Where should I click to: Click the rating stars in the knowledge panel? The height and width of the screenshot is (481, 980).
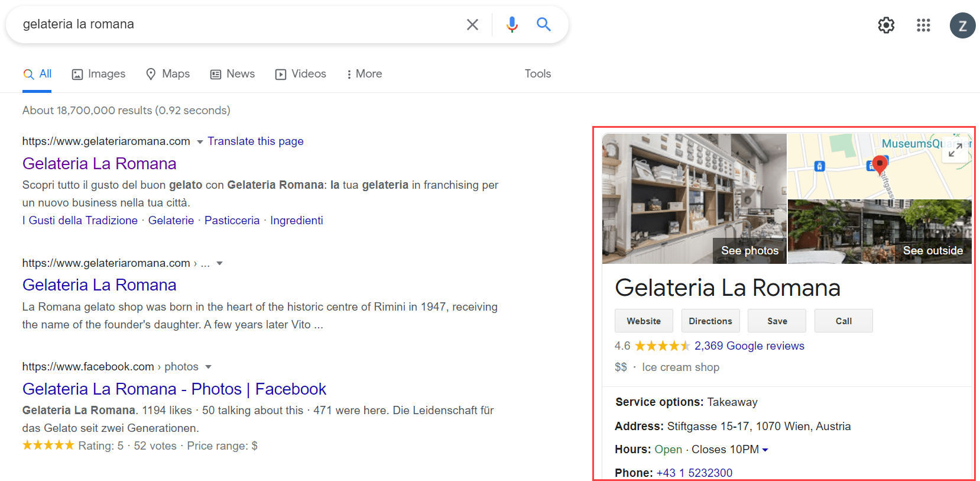click(662, 346)
